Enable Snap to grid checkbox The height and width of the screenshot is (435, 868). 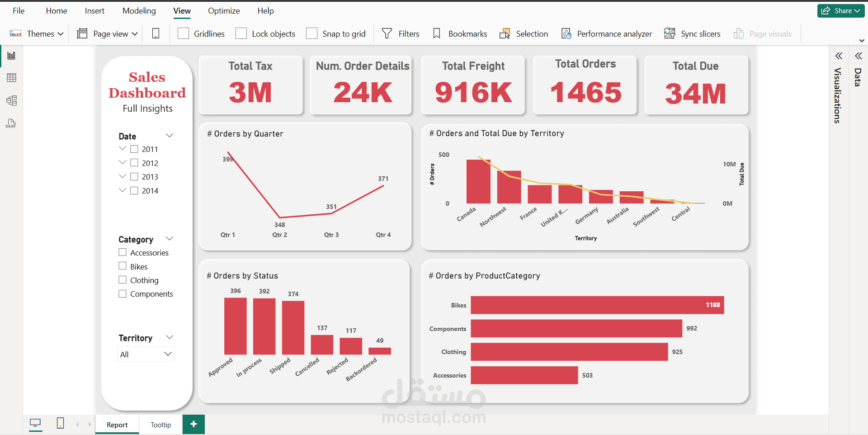(x=311, y=33)
